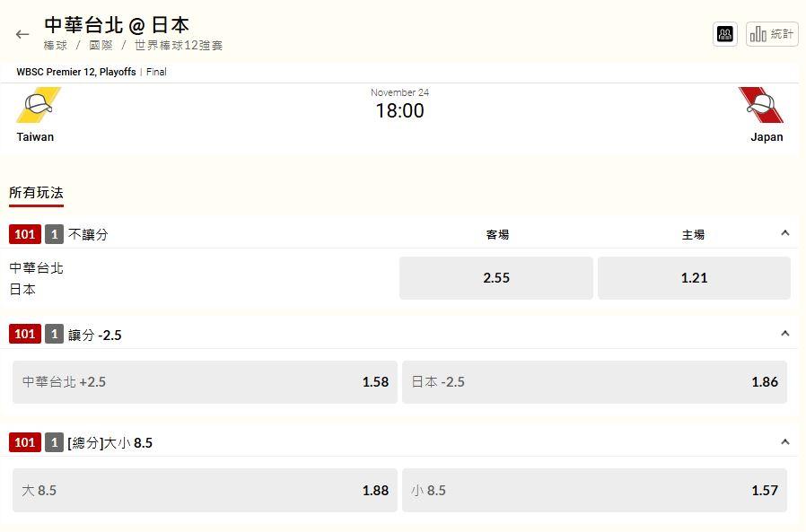Go back using the left arrow icon
806x532 pixels.
tap(22, 34)
